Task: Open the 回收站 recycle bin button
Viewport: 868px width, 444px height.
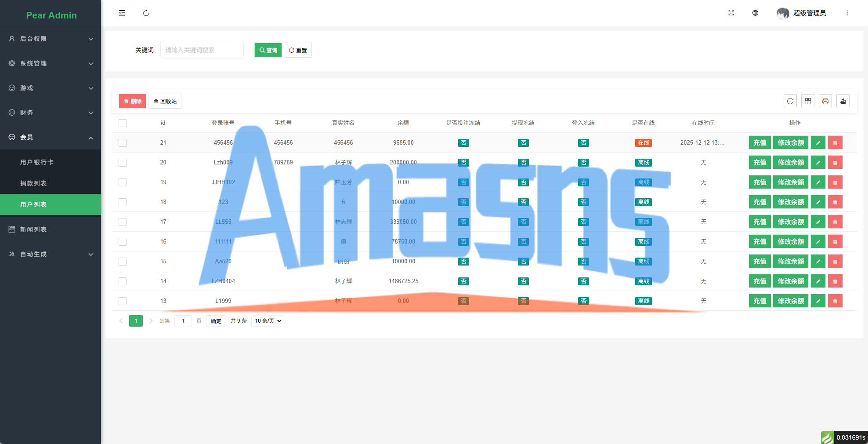Action: click(x=165, y=101)
